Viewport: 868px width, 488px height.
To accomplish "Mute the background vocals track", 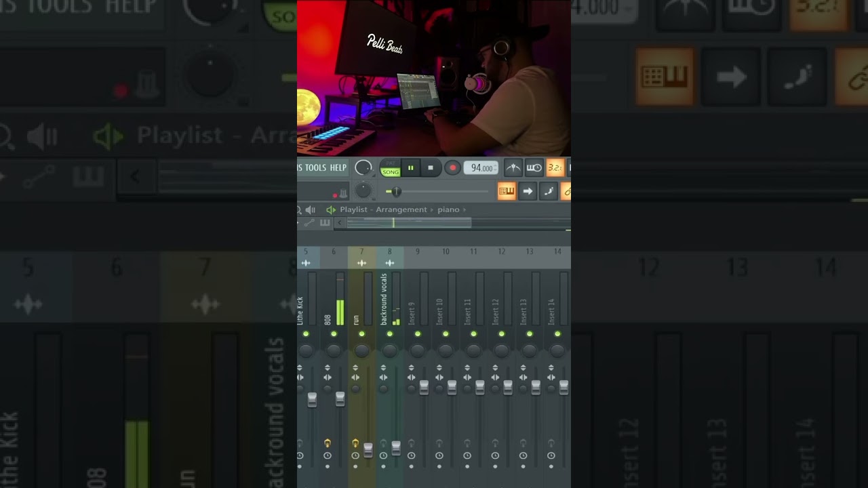I will pos(389,334).
